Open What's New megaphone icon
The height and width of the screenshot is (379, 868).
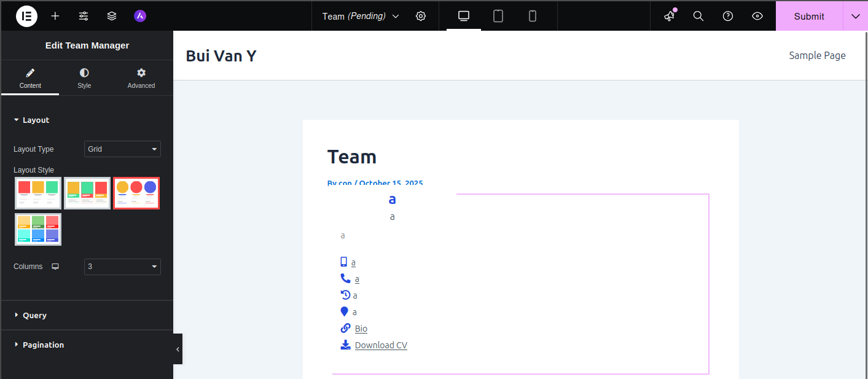pos(670,16)
